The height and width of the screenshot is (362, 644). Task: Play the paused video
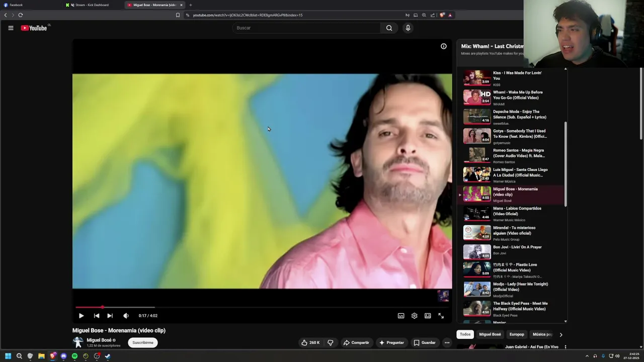tap(81, 316)
